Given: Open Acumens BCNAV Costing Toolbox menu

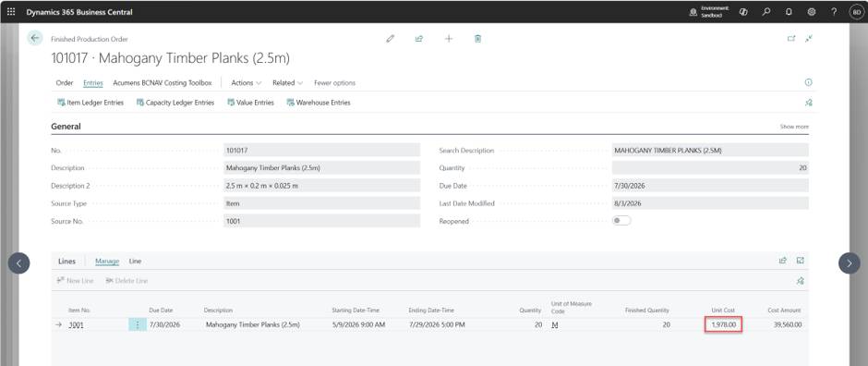Looking at the screenshot, I should (x=163, y=83).
